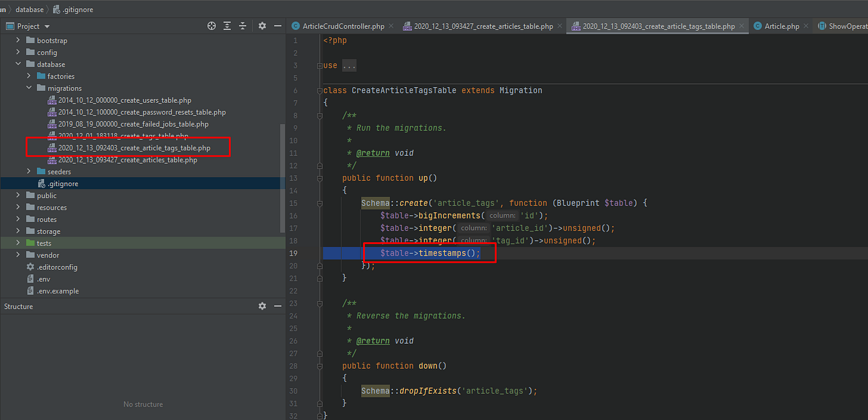Open the Project view dropdown selector
The width and height of the screenshot is (868, 420).
(x=46, y=26)
